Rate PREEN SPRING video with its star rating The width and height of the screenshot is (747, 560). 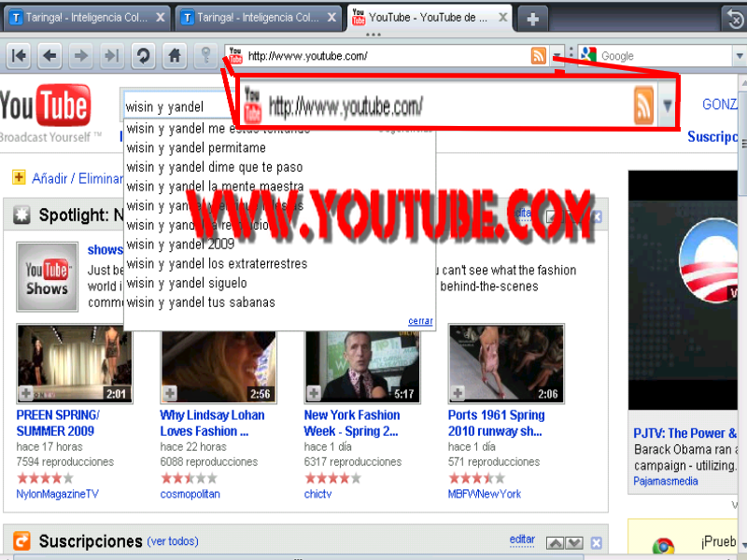click(45, 478)
